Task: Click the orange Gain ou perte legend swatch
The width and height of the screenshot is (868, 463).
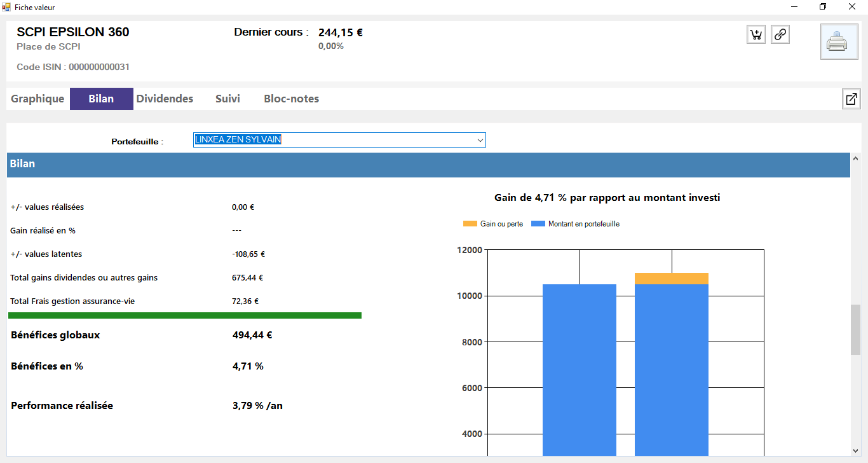Action: click(470, 224)
